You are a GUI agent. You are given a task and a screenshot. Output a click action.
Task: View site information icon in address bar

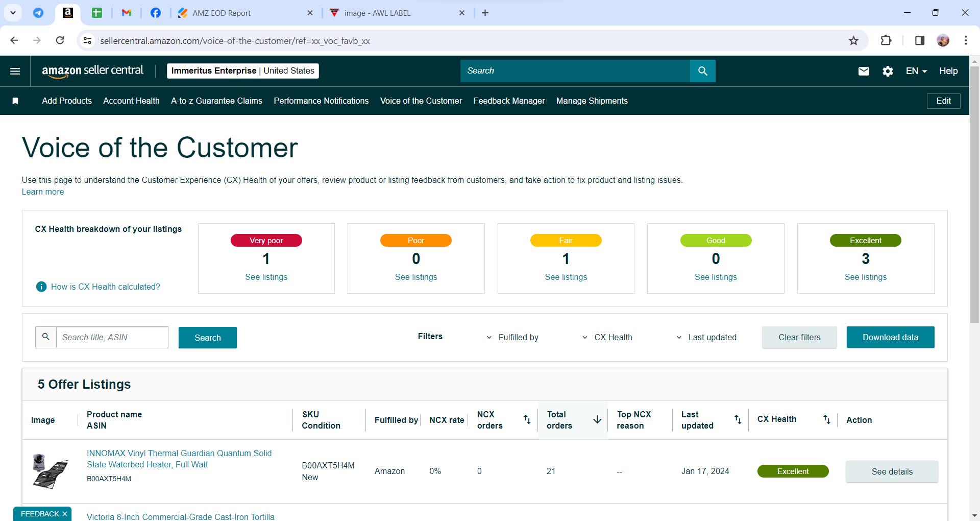88,41
